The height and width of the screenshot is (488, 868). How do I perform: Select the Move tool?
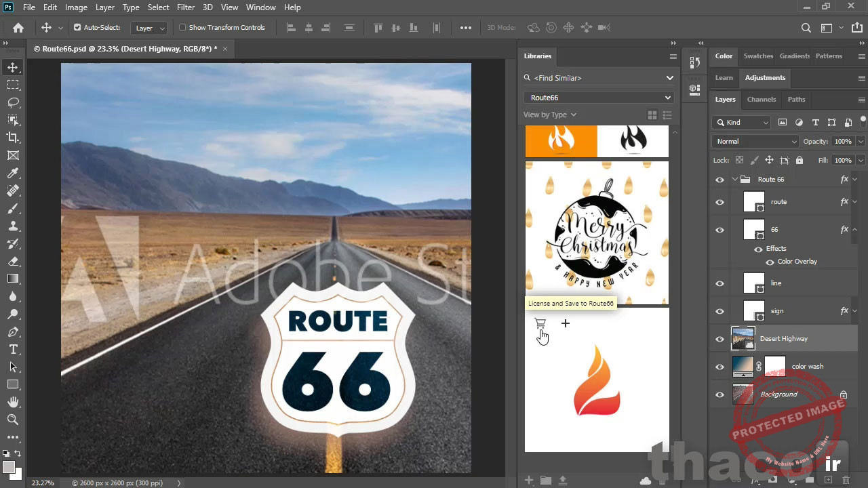tap(14, 67)
